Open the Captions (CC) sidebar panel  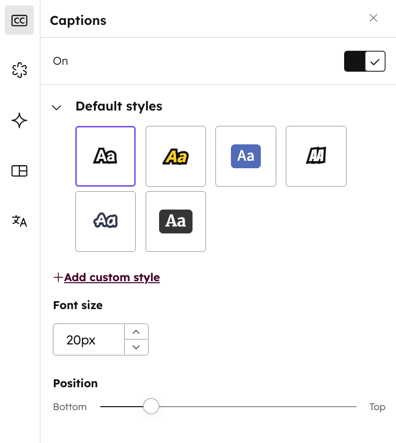coord(19,20)
